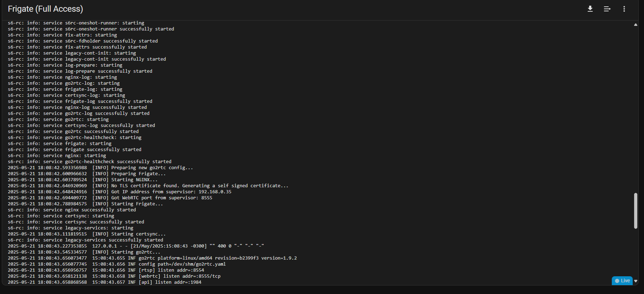
Task: Toggle line wrapping in the log
Action: click(607, 9)
